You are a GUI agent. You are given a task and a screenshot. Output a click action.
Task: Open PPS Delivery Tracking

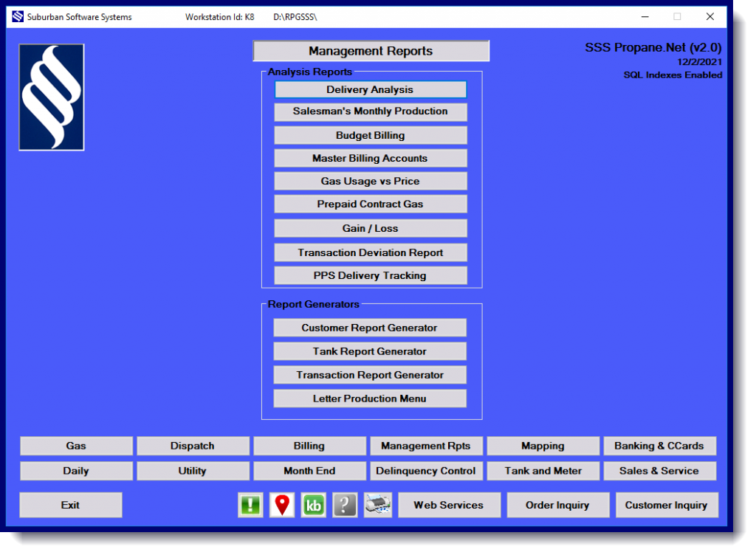[x=371, y=275]
